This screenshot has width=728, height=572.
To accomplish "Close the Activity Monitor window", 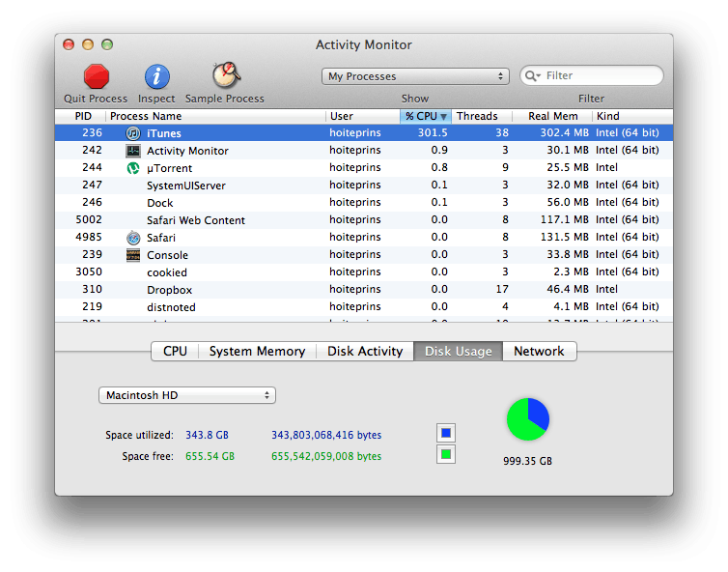I will click(69, 44).
